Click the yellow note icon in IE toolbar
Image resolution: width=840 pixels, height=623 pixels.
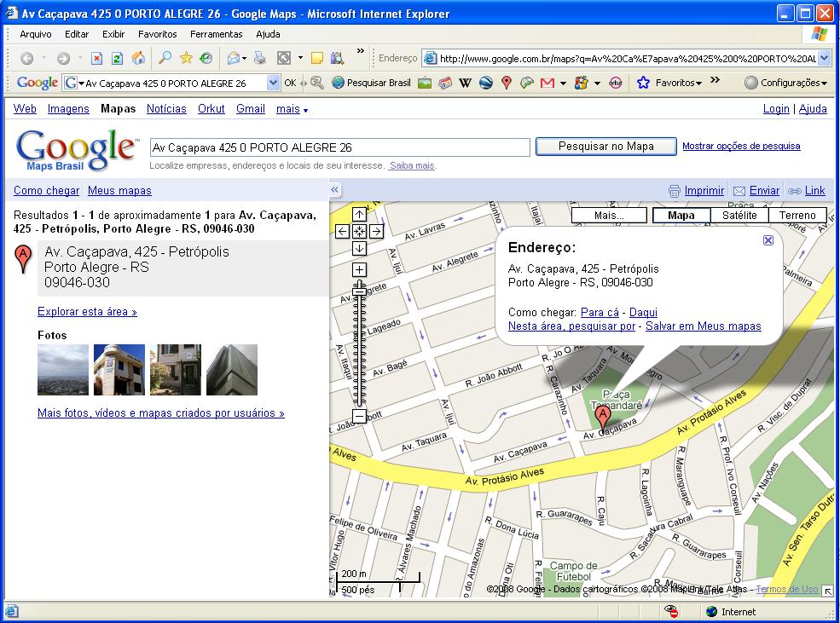317,58
